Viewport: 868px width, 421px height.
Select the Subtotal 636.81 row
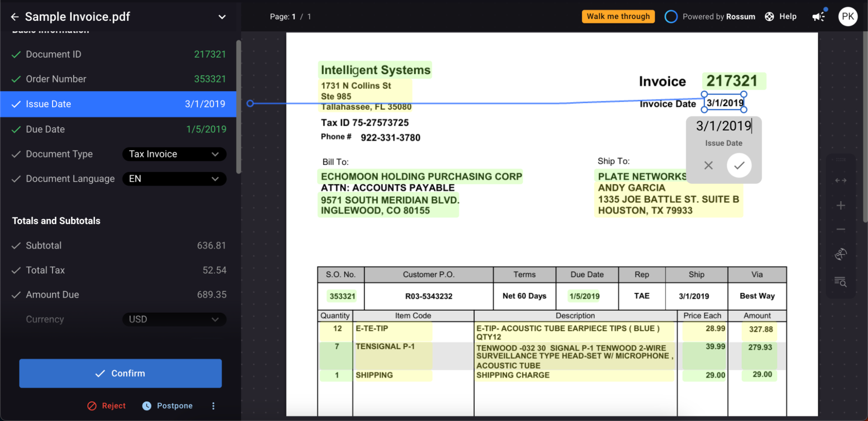(118, 245)
